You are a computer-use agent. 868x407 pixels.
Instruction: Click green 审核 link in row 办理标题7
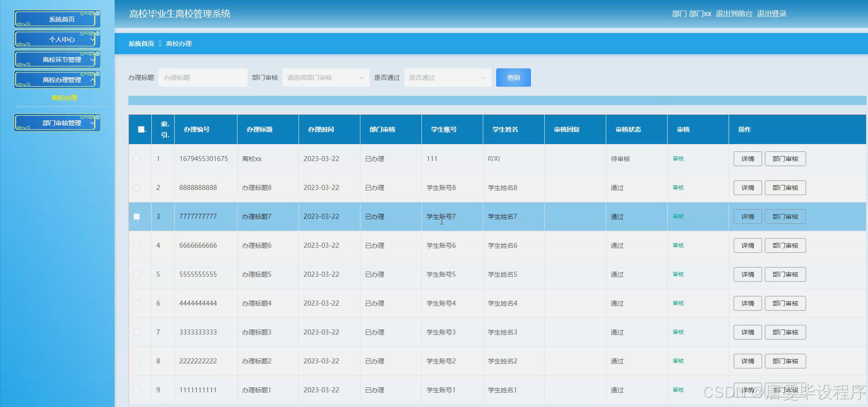[678, 217]
